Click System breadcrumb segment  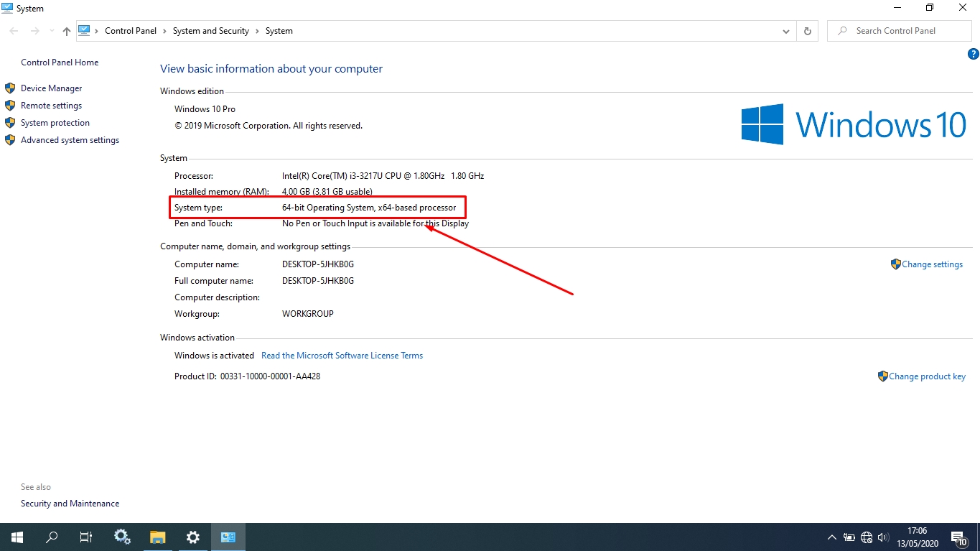coord(279,31)
